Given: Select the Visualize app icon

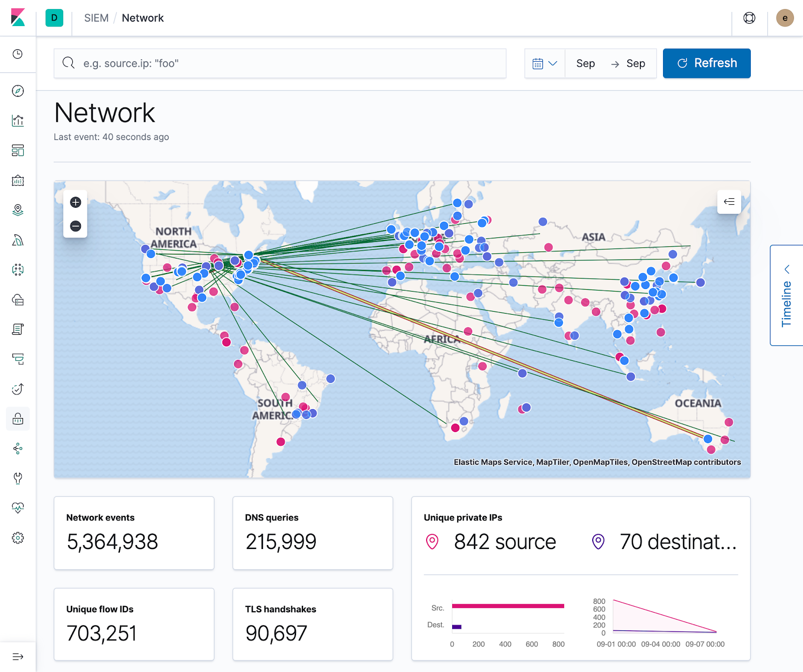Looking at the screenshot, I should pyautogui.click(x=18, y=120).
